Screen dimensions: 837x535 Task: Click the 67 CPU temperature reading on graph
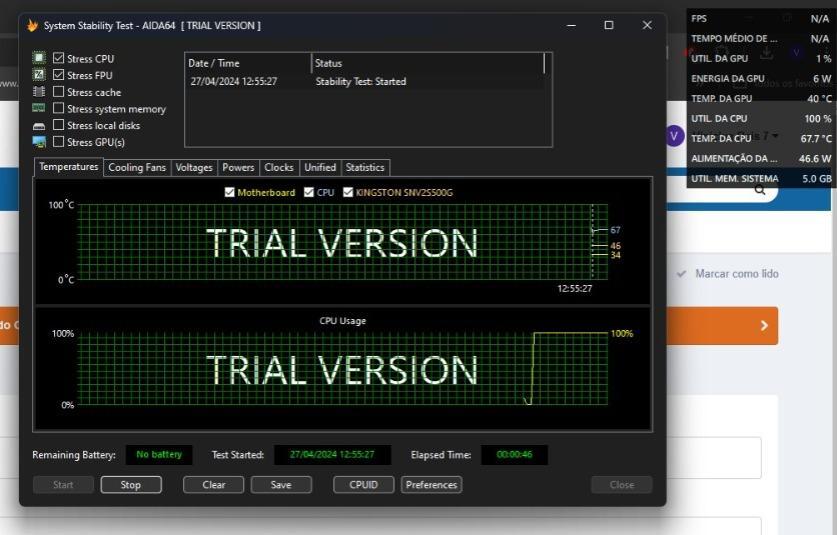click(615, 230)
